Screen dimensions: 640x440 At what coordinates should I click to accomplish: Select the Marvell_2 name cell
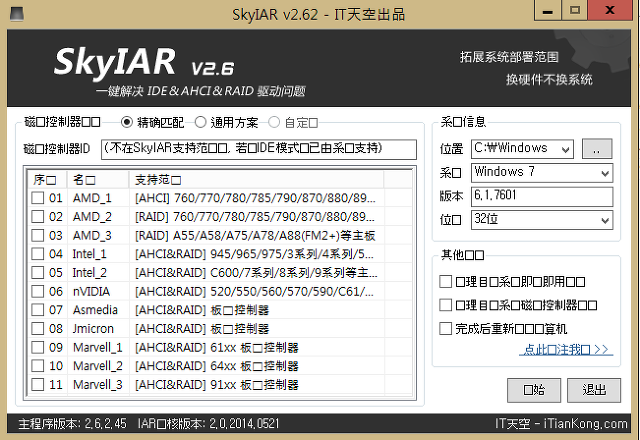click(x=98, y=366)
